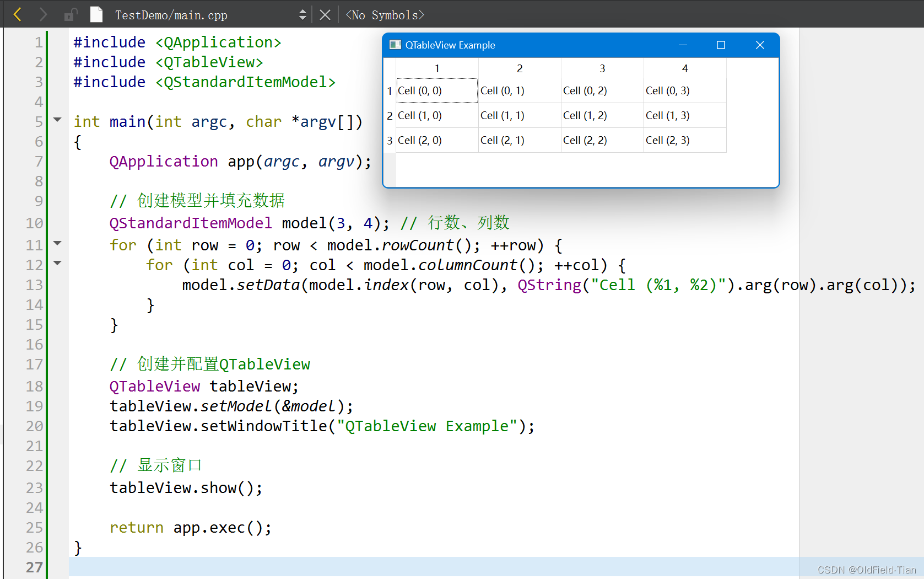Click the setData call on line 13

[268, 285]
